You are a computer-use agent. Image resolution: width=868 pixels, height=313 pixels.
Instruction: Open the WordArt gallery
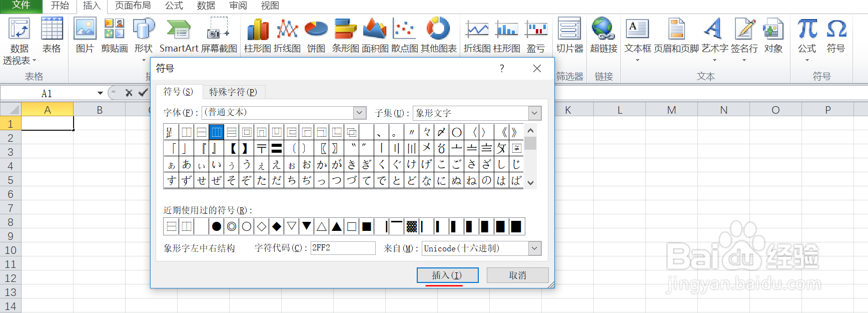tap(714, 39)
